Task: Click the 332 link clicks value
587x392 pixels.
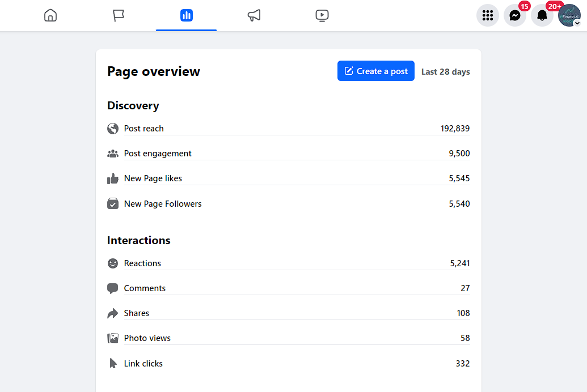Action: pyautogui.click(x=463, y=364)
